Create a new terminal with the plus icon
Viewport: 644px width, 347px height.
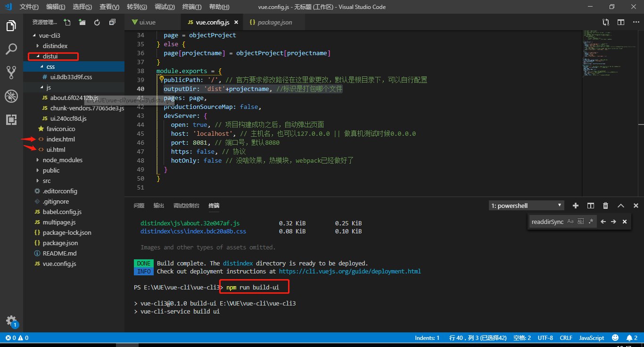tap(575, 206)
